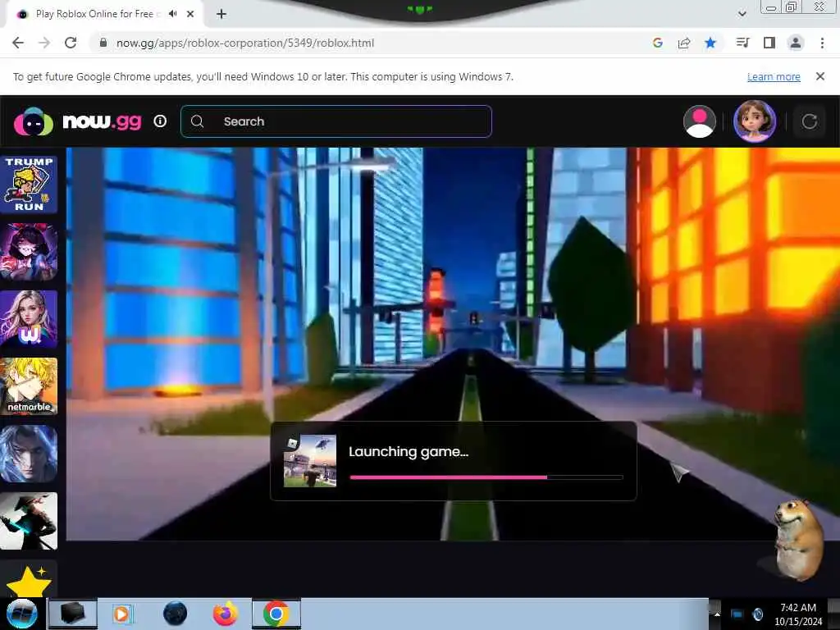
Task: Open a new Chrome tab
Action: click(x=221, y=14)
